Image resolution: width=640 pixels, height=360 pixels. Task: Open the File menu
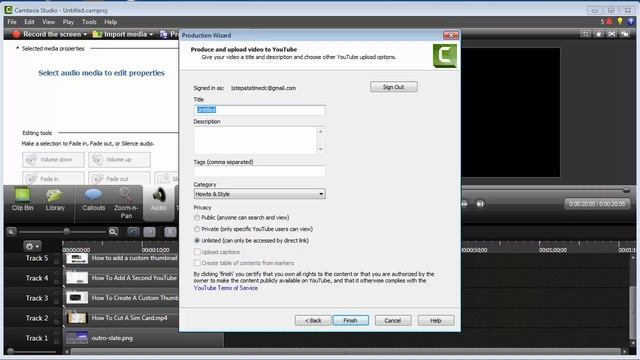pos(12,22)
